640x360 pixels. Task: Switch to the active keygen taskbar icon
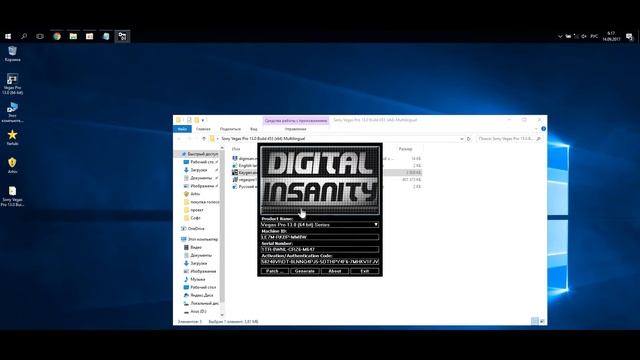pos(122,36)
